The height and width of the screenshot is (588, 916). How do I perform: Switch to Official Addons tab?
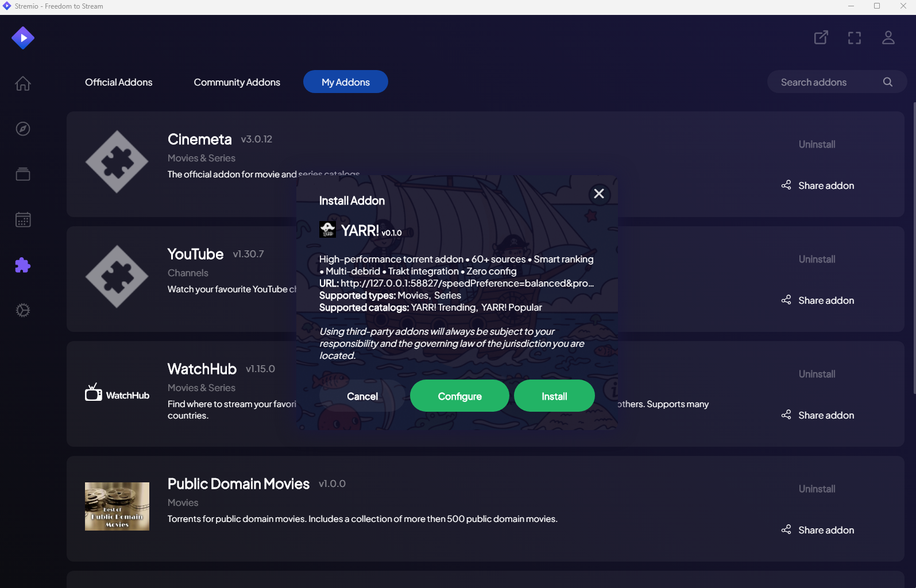click(119, 82)
